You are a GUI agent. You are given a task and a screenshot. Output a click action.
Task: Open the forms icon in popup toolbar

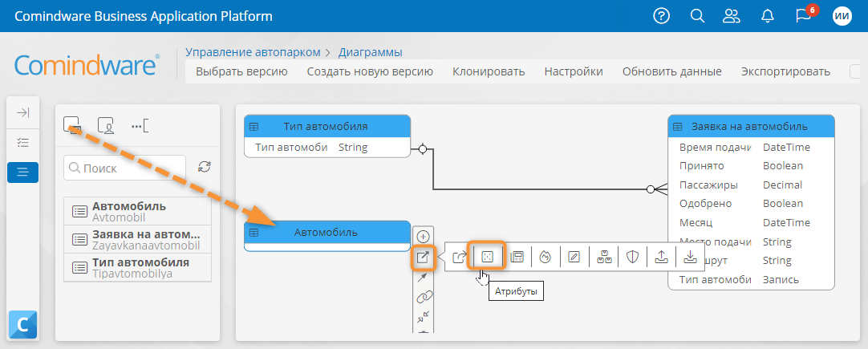pos(517,257)
